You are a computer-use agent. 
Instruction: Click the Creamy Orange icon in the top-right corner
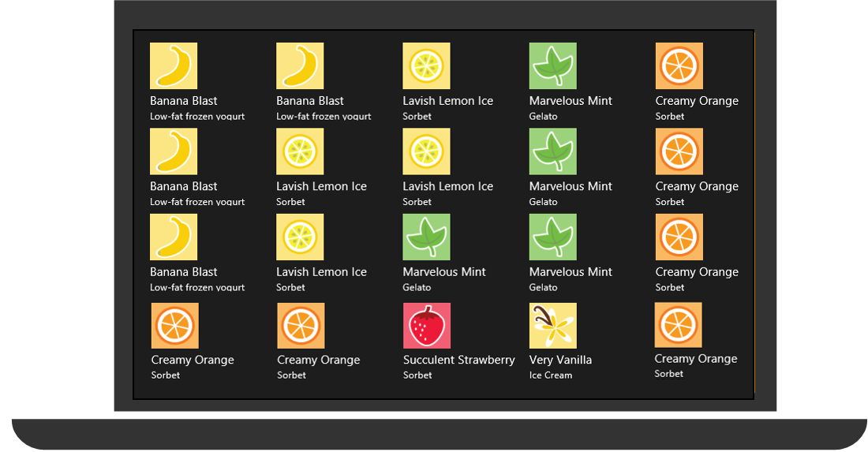(679, 65)
